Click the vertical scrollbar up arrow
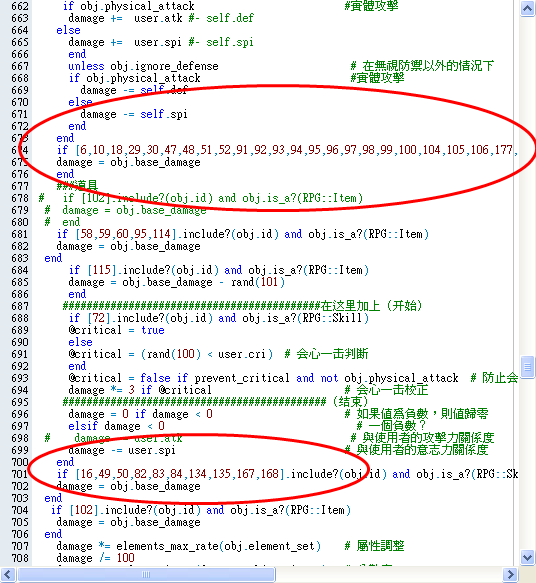This screenshot has width=536, height=583. click(527, 8)
